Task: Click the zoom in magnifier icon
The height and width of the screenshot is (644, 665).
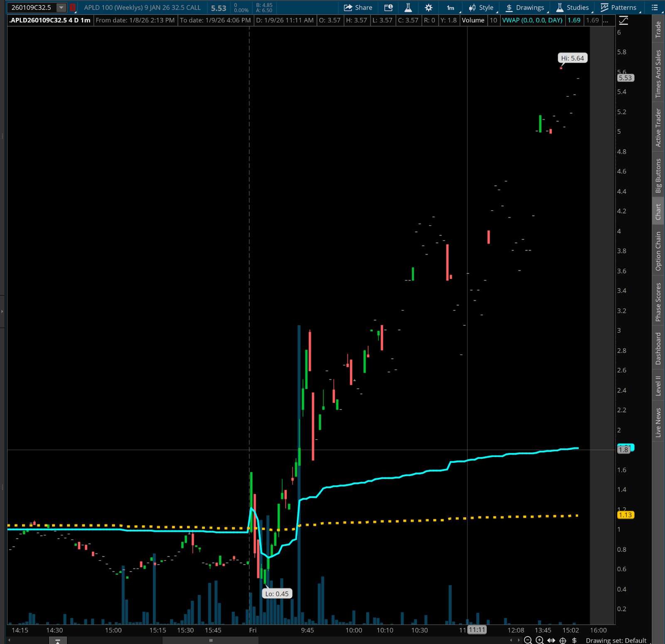Action: [539, 640]
